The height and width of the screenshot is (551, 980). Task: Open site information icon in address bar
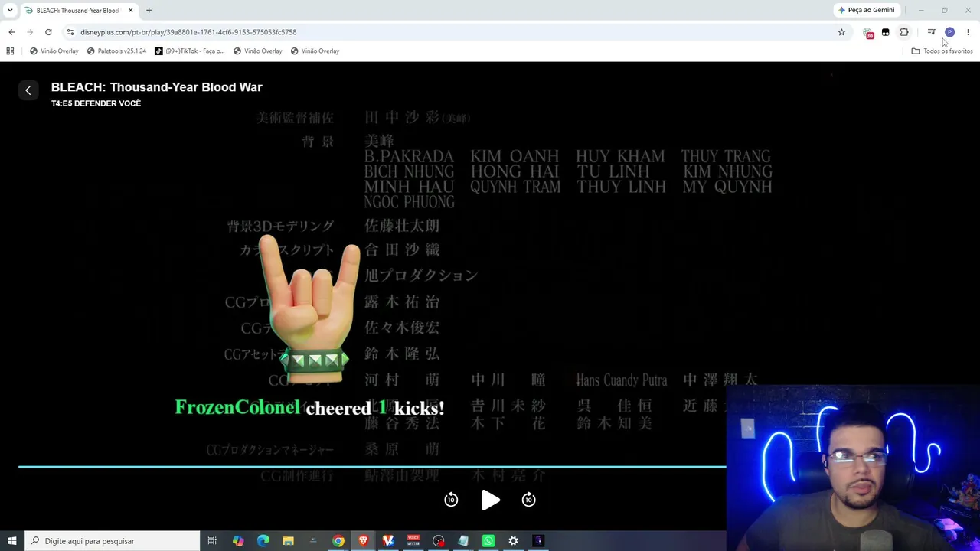click(x=70, y=32)
